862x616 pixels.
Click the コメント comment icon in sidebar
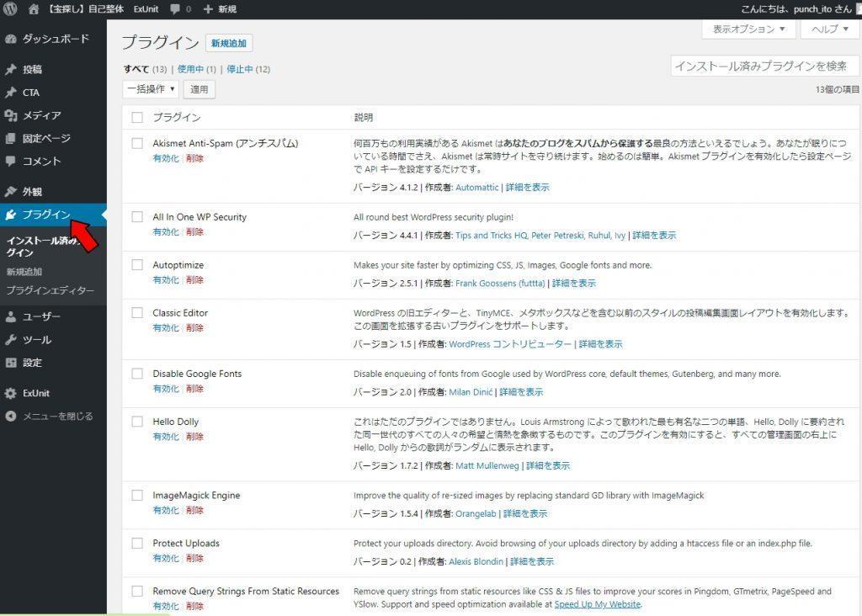tap(10, 161)
